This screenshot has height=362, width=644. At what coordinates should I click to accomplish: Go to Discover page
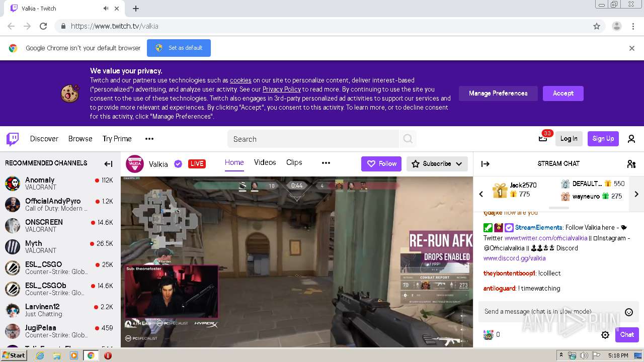coord(44,139)
